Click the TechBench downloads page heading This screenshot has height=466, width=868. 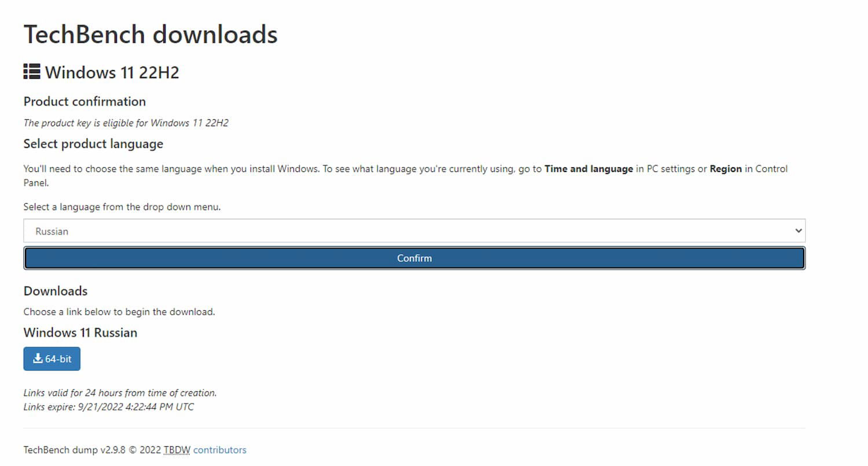pyautogui.click(x=150, y=35)
